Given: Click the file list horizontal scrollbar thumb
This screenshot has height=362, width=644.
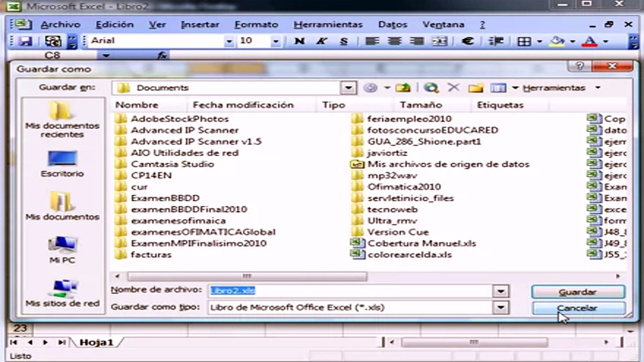Looking at the screenshot, I should click(247, 277).
